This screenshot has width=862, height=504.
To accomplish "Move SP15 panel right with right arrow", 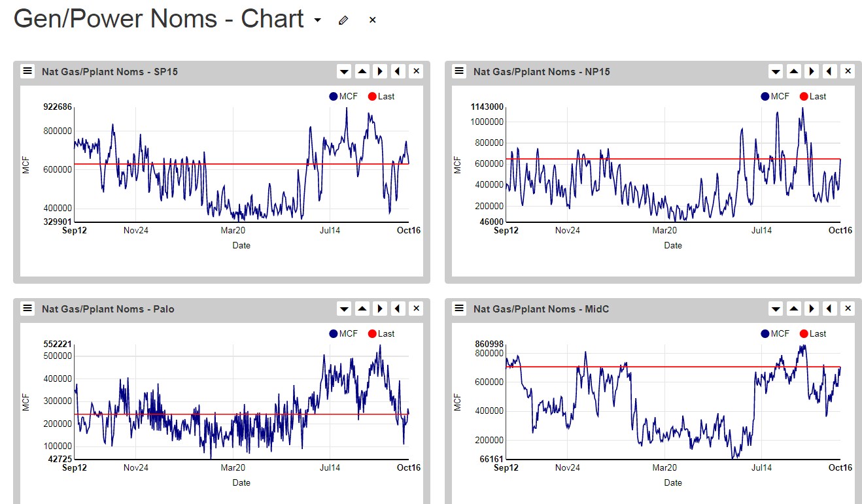I will coord(380,71).
